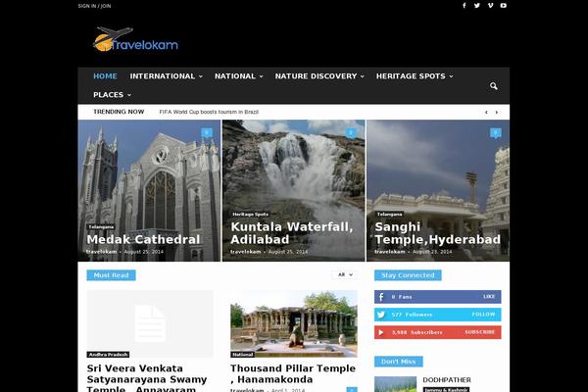Click Twitter bird icon in Stay Connected
This screenshot has height=392, width=588.
tap(381, 315)
